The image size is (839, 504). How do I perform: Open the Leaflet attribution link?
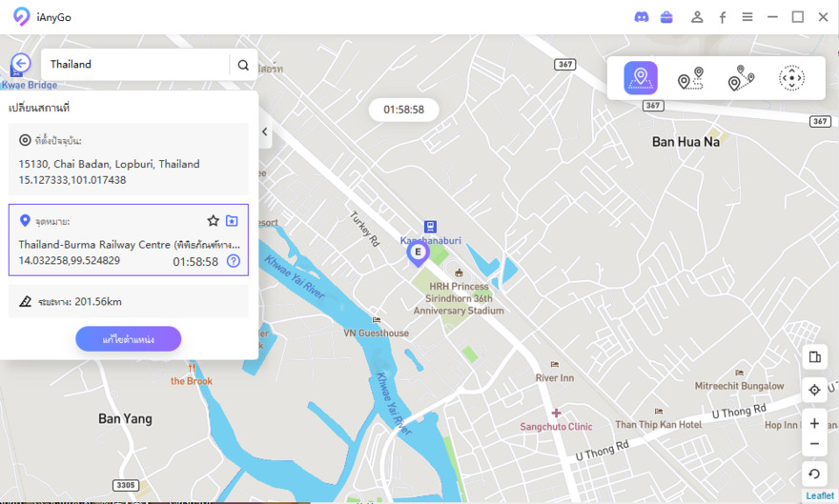click(x=820, y=496)
